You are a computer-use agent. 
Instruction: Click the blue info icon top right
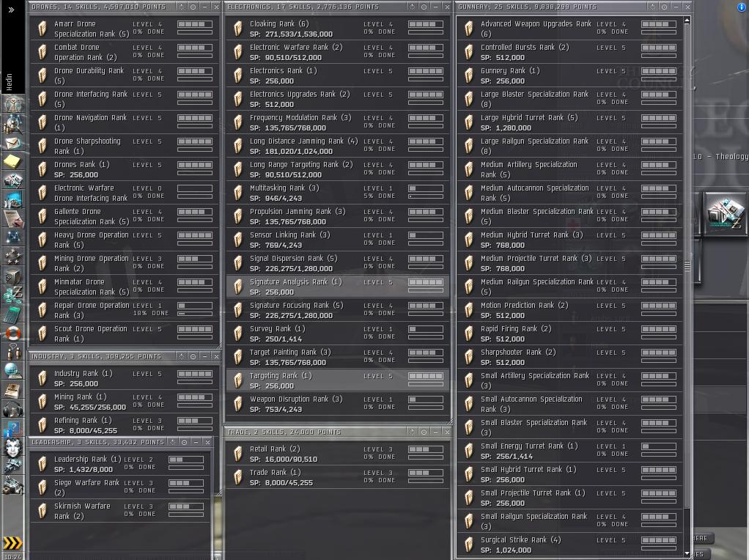(742, 7)
